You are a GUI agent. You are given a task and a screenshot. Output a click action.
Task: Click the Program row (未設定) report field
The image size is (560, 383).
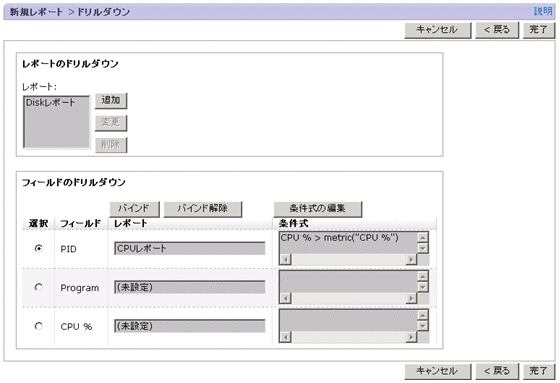[190, 287]
